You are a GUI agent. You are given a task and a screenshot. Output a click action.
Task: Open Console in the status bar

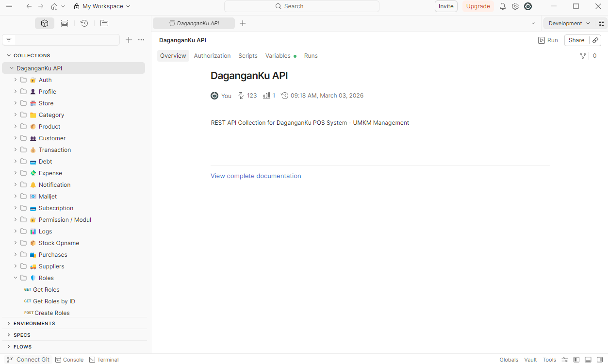coord(69,360)
